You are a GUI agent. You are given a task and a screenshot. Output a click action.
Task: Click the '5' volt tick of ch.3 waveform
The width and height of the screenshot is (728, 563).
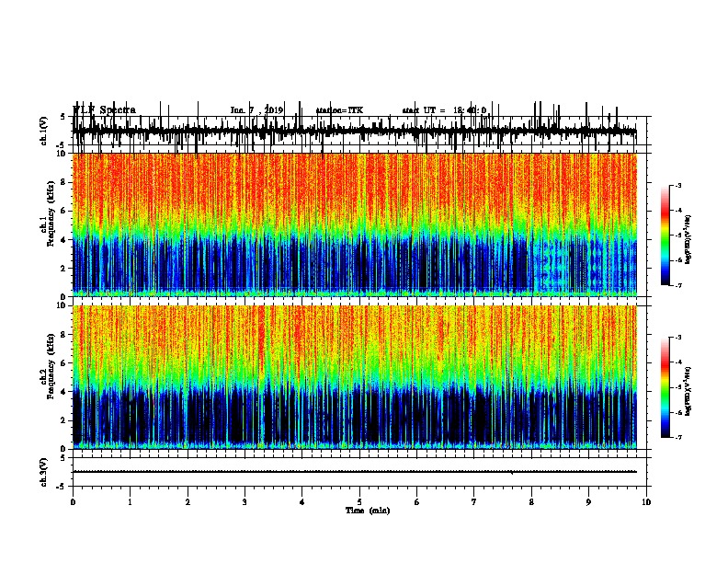(x=63, y=458)
